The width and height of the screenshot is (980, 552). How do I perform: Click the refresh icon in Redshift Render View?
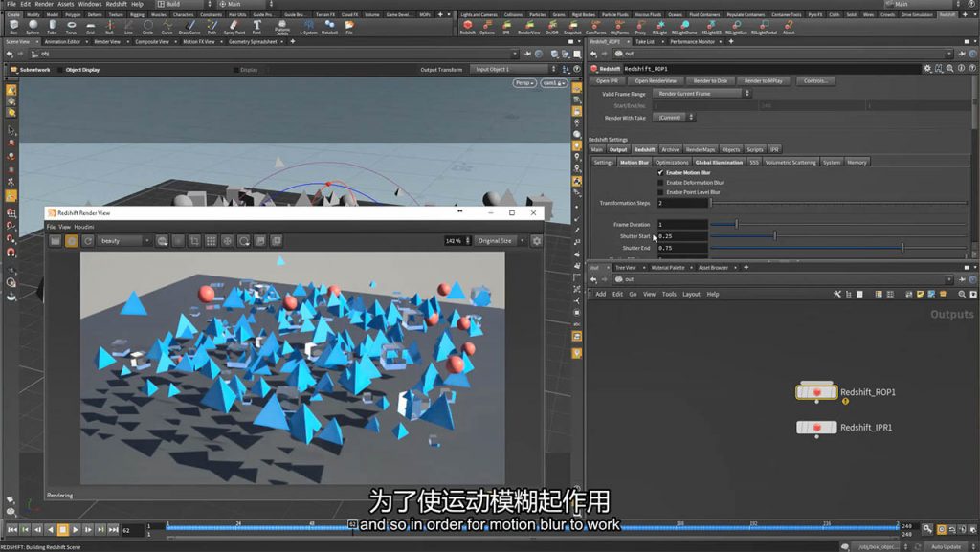[x=88, y=240]
